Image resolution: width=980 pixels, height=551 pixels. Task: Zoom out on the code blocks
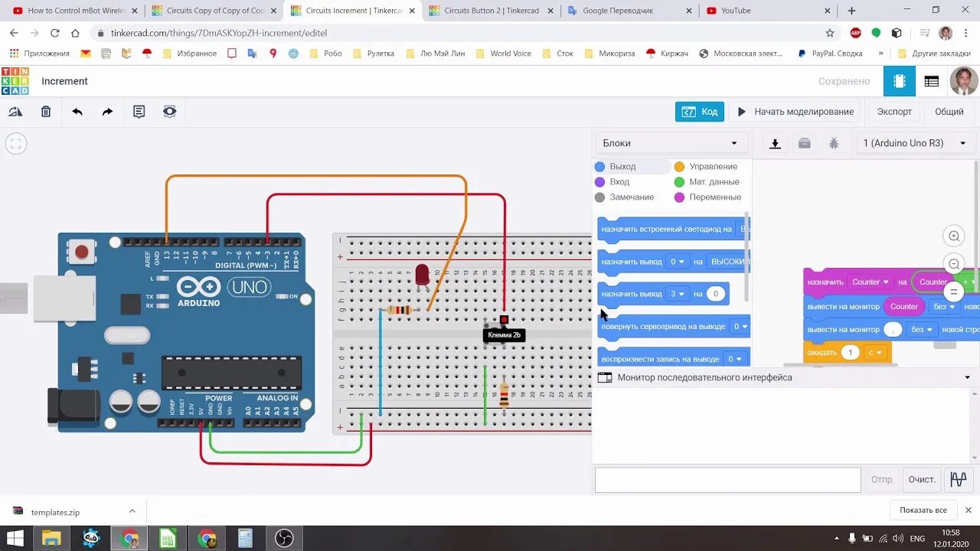(x=954, y=264)
